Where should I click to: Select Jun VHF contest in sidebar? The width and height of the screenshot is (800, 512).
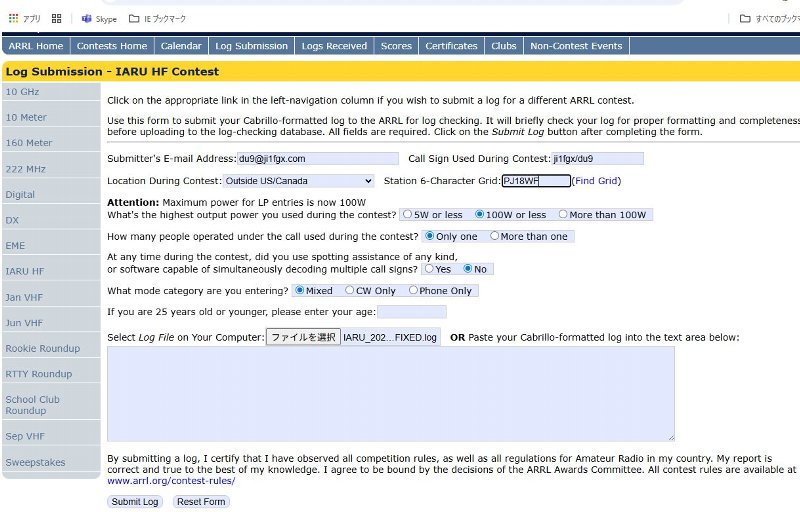24,323
